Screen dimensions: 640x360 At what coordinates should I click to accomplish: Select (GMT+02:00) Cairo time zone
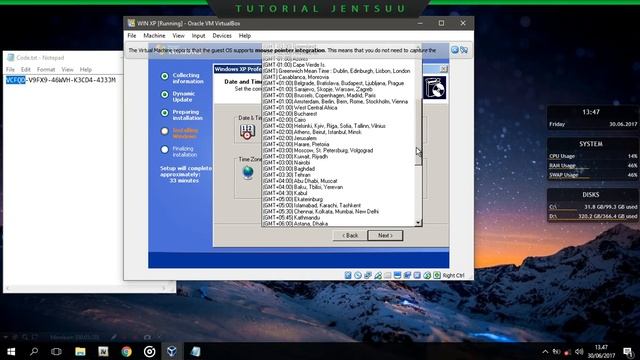pos(338,120)
